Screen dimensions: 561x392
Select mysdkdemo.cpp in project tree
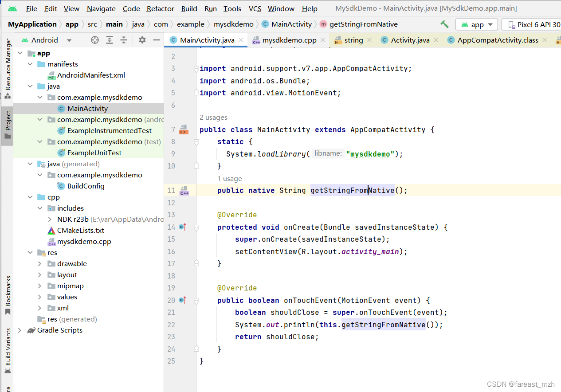[x=84, y=242]
